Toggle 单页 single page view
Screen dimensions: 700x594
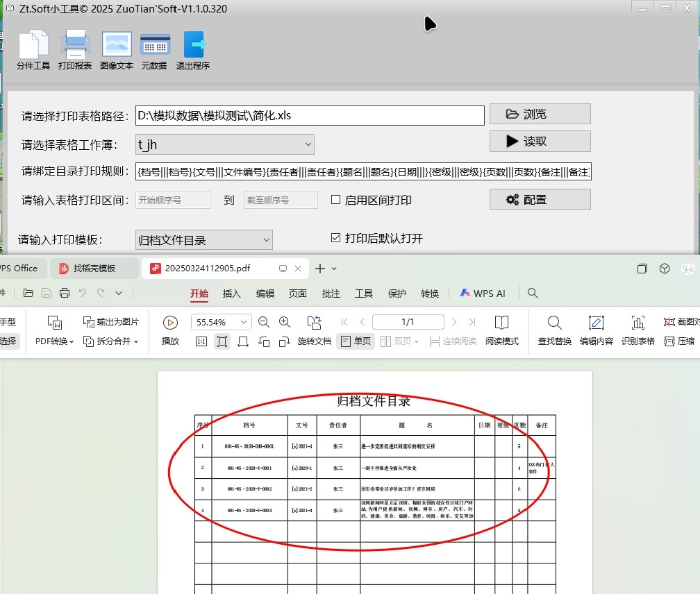(356, 341)
